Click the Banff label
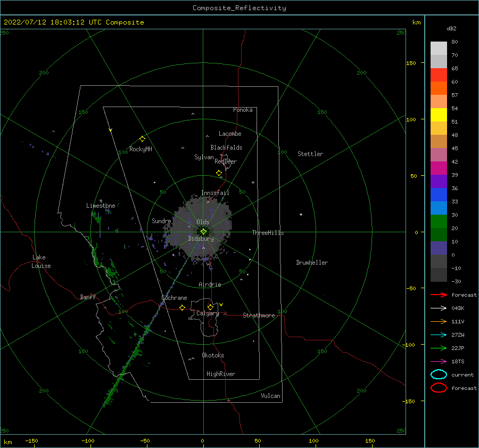479x448 pixels. 88,297
